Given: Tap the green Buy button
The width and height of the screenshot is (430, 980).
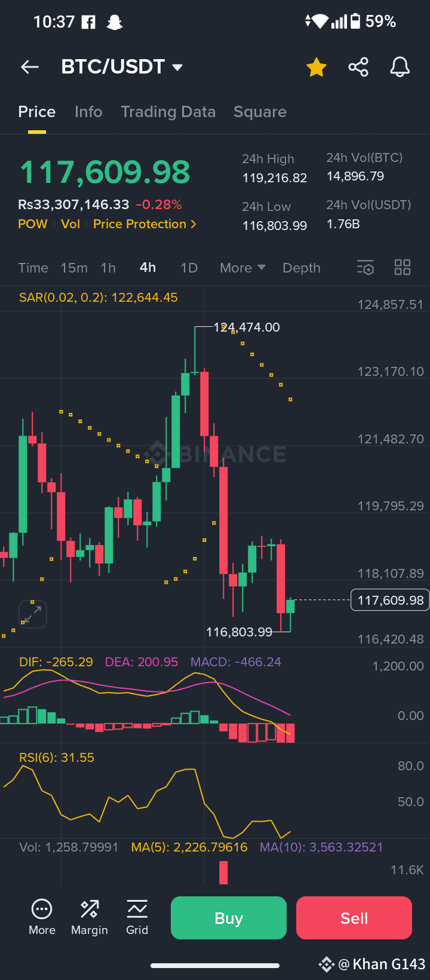Looking at the screenshot, I should [229, 918].
